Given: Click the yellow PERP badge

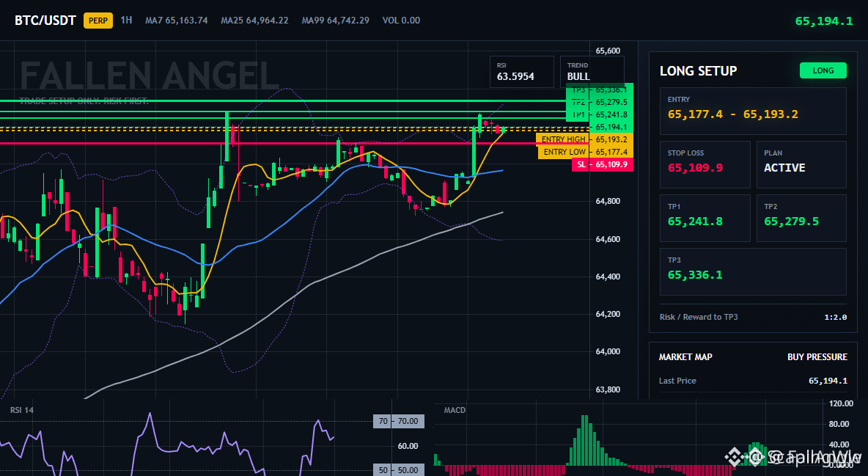Looking at the screenshot, I should pyautogui.click(x=98, y=21).
